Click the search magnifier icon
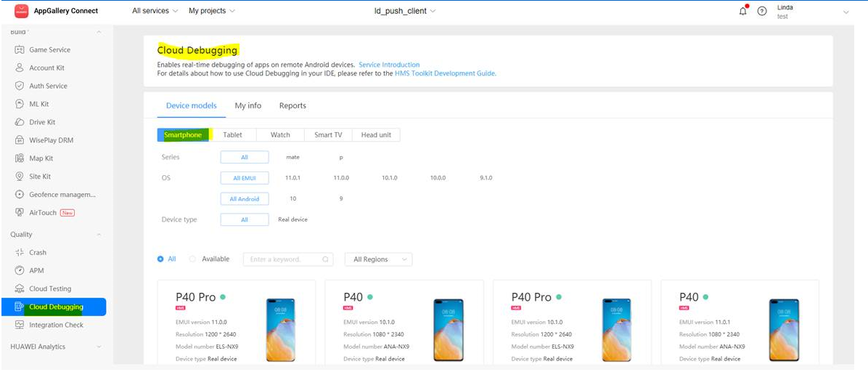Screen dimensions: 868x380 point(326,259)
